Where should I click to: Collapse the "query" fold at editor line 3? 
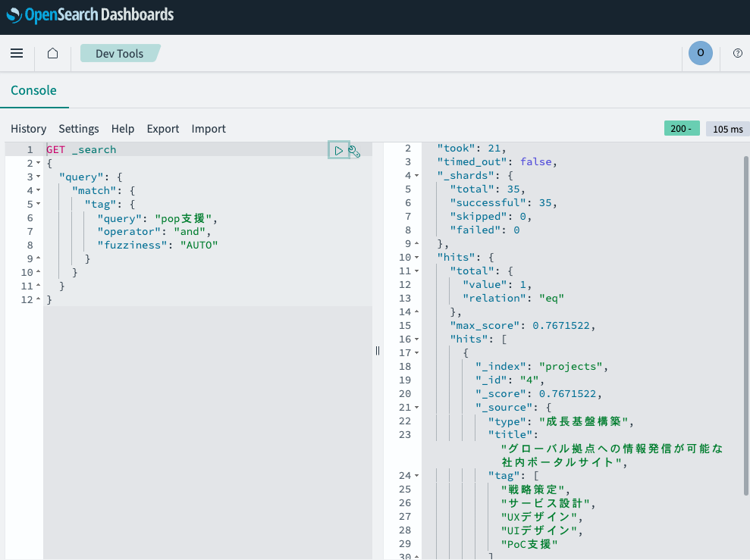(x=38, y=177)
